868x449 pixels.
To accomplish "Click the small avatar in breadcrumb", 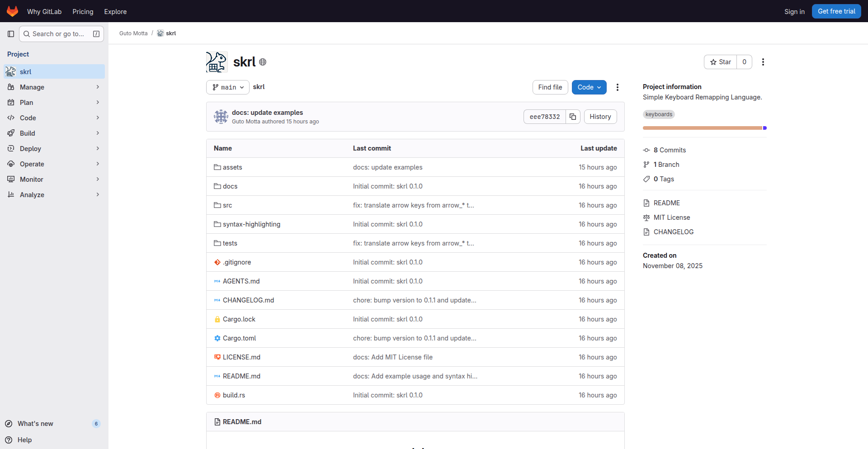I will pyautogui.click(x=160, y=33).
